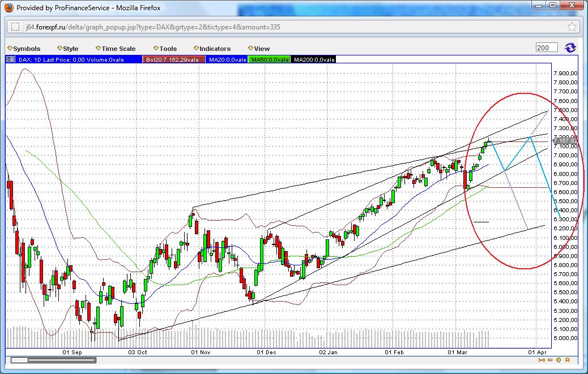
Task: Zoom in with the plus icon
Action: [559, 360]
